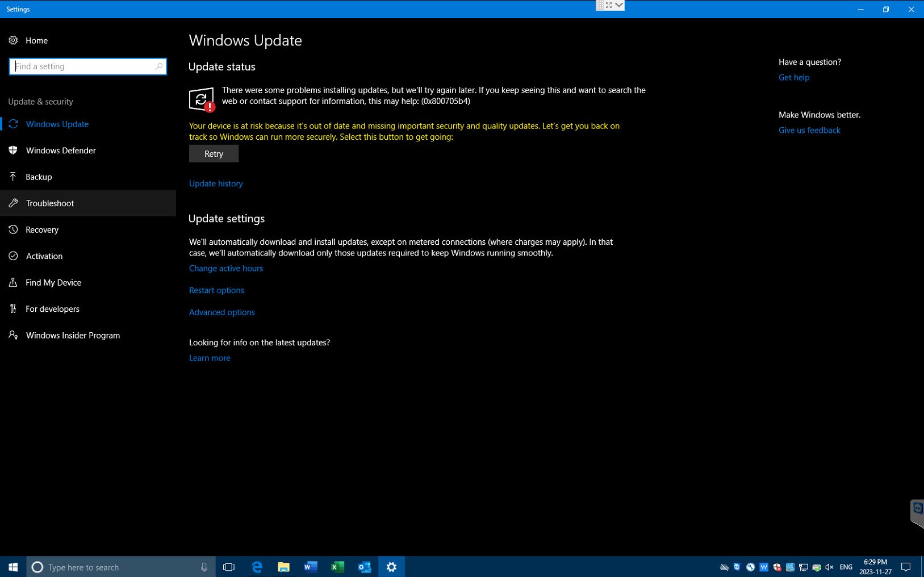
Task: Click the fullscreen icon on the remote toolbar
Action: (x=609, y=5)
